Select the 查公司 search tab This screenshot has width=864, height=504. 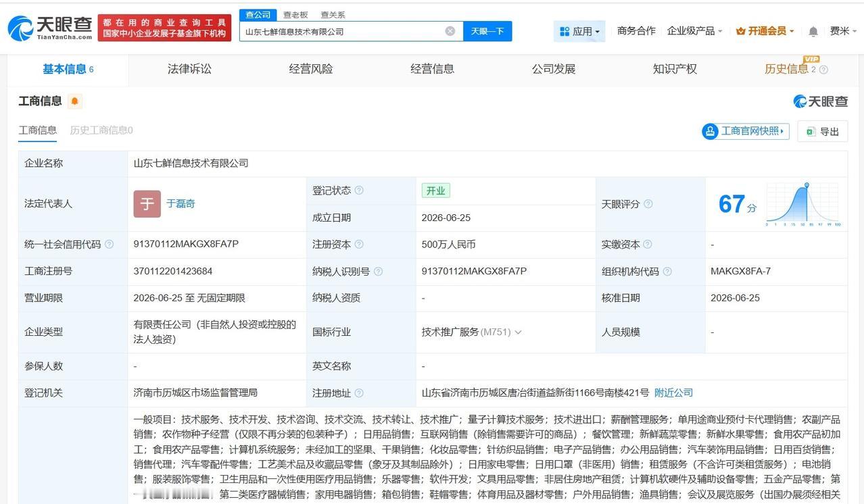(x=258, y=15)
